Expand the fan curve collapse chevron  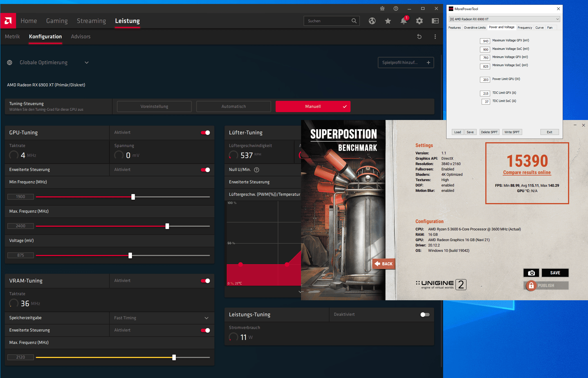pyautogui.click(x=300, y=292)
